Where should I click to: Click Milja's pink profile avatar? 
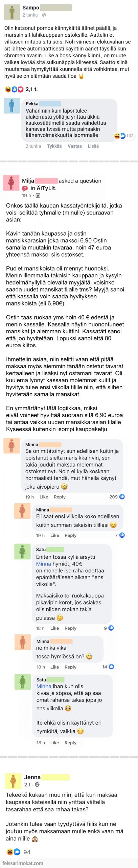click(x=11, y=183)
